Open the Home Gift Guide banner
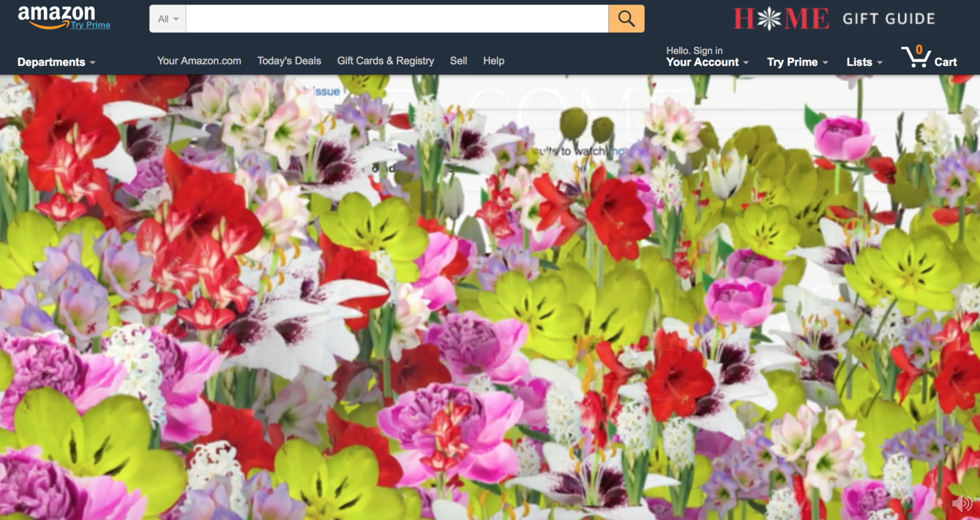The height and width of the screenshot is (520, 980). tap(834, 19)
